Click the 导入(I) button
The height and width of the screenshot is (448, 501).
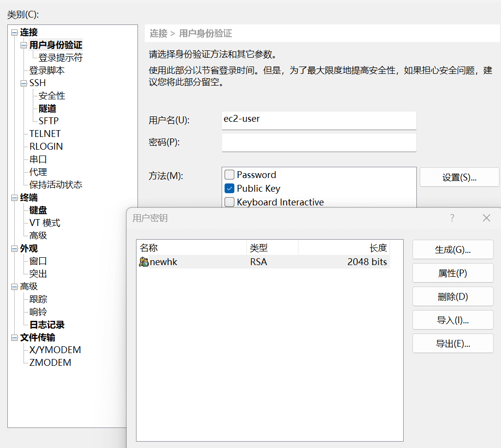[453, 320]
